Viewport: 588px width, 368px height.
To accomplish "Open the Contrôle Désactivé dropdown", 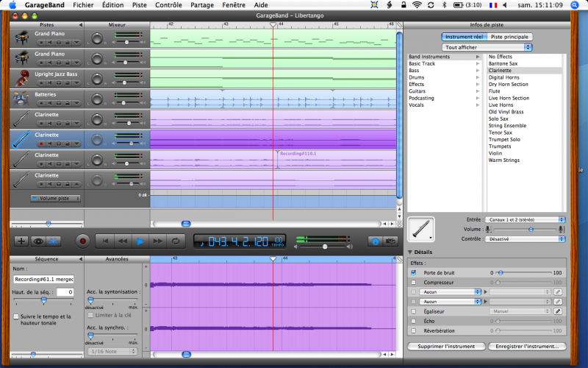I will [x=525, y=238].
